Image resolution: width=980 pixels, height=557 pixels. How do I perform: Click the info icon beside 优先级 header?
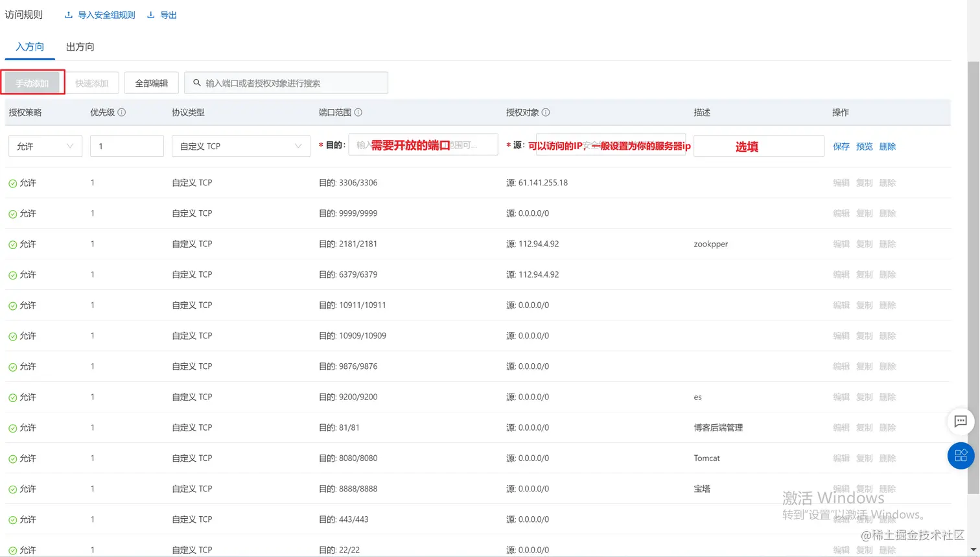pyautogui.click(x=122, y=112)
